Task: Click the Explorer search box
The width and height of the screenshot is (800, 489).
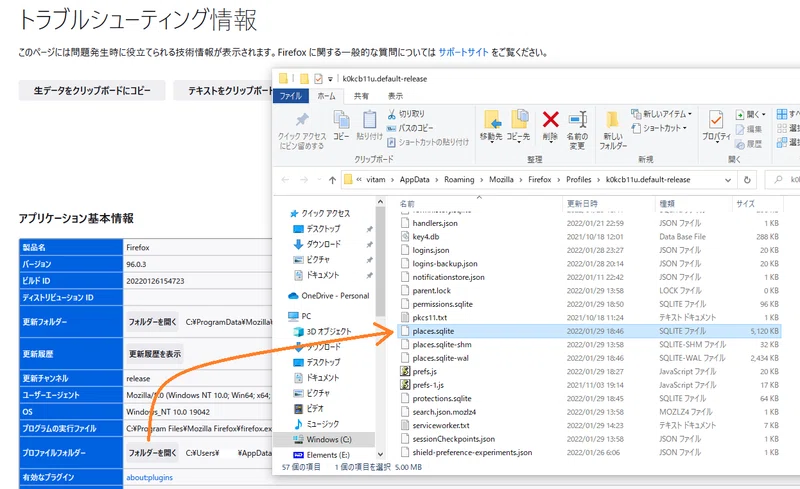Action: (783, 180)
